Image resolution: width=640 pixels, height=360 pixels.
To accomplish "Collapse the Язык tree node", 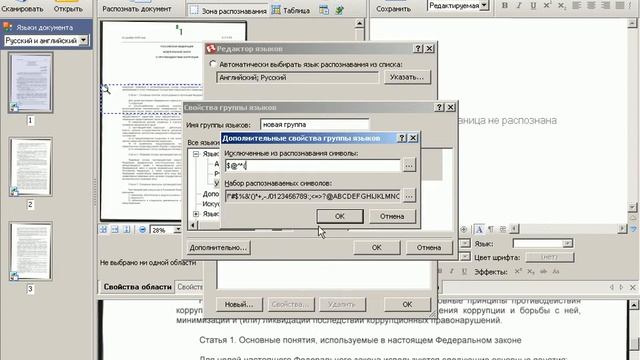I will pyautogui.click(x=196, y=154).
